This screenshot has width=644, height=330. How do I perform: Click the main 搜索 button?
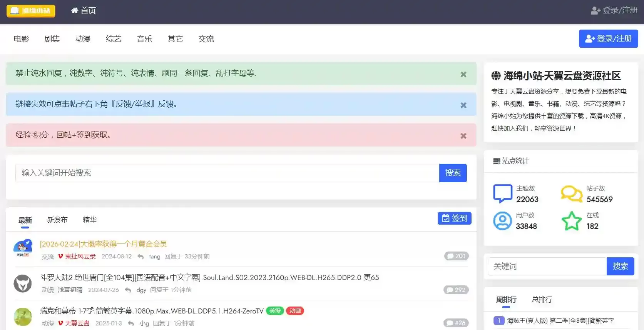click(453, 173)
